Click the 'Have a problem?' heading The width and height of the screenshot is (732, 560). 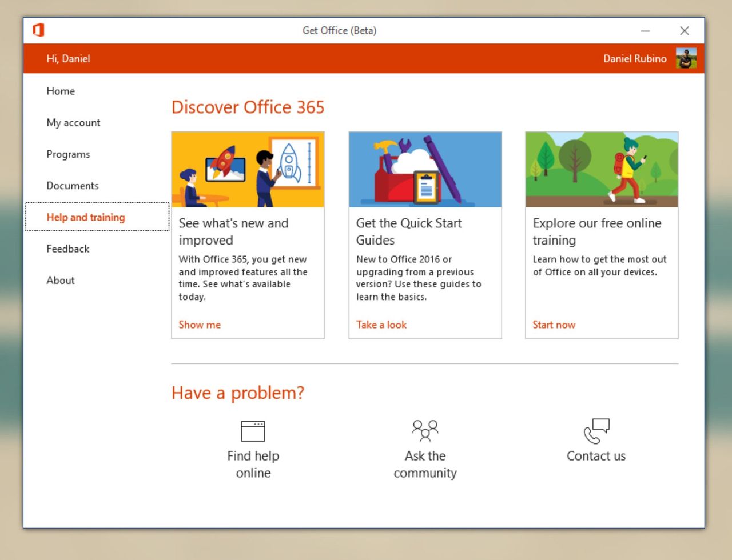(238, 393)
